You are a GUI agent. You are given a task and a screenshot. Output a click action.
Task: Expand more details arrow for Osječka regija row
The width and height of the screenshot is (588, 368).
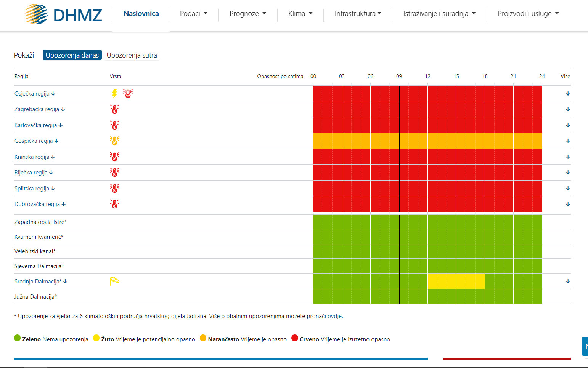pos(568,93)
